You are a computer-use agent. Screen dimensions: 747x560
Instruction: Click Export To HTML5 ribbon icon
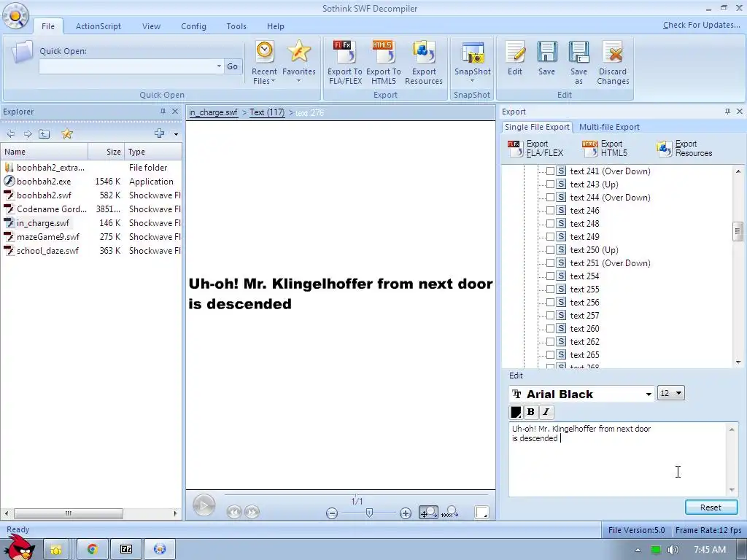click(384, 63)
